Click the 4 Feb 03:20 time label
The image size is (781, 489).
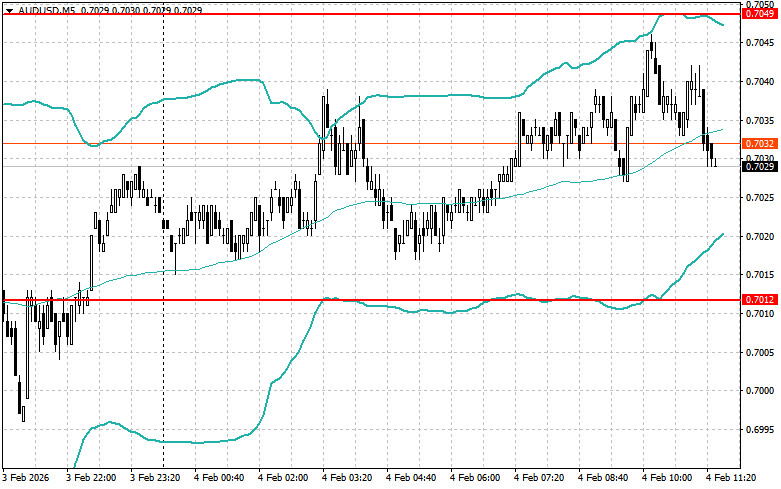pyautogui.click(x=347, y=478)
